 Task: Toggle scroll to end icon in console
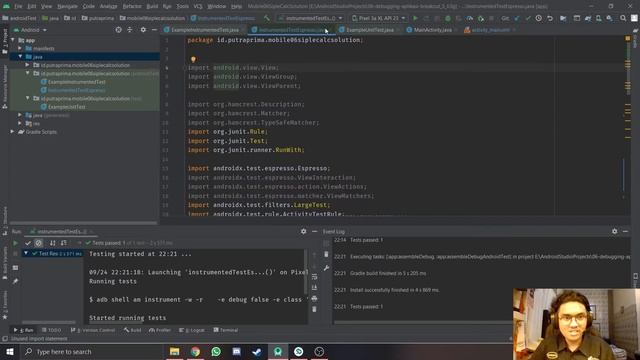coord(314,288)
